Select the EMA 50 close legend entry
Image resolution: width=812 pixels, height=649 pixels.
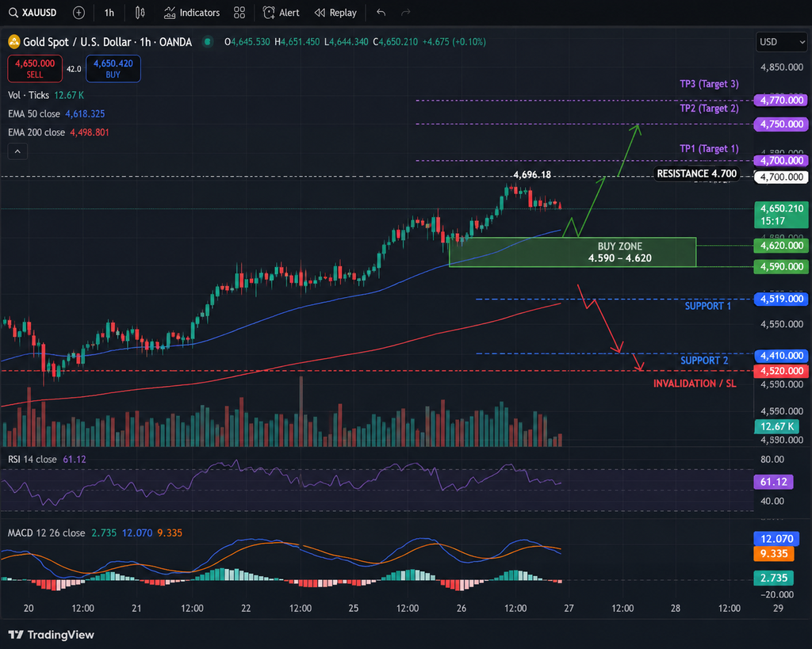(x=56, y=114)
